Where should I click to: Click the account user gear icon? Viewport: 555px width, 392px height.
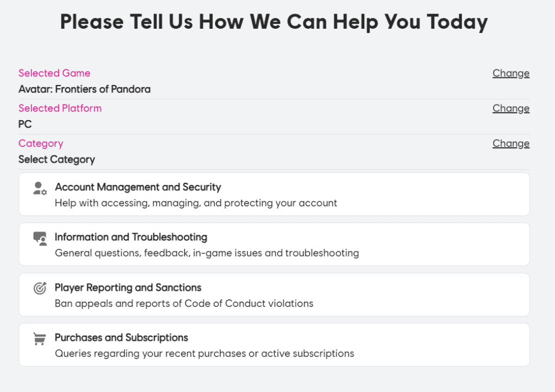pyautogui.click(x=40, y=188)
